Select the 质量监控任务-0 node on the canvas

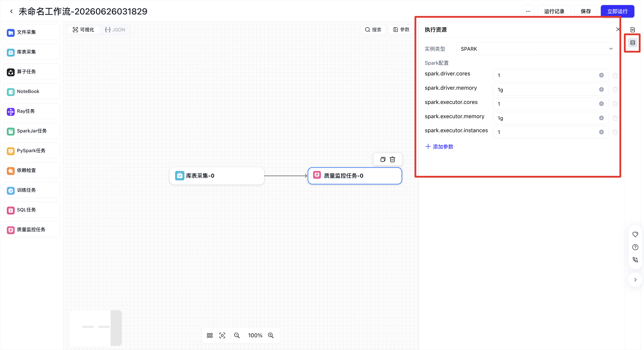355,176
